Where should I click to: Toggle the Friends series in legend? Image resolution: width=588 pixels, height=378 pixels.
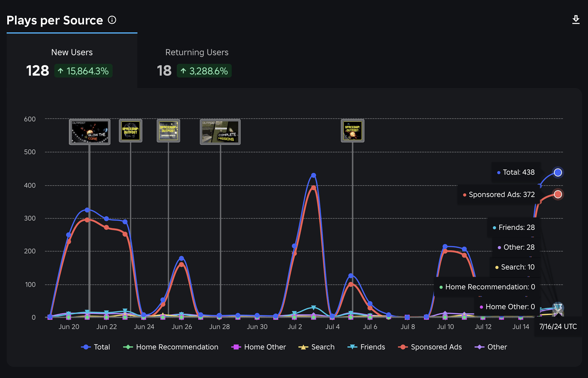(366, 347)
